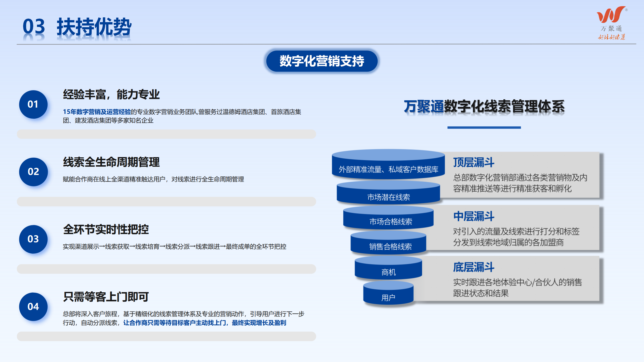
Task: Select the heading 中层漏斗
Action: point(474,216)
